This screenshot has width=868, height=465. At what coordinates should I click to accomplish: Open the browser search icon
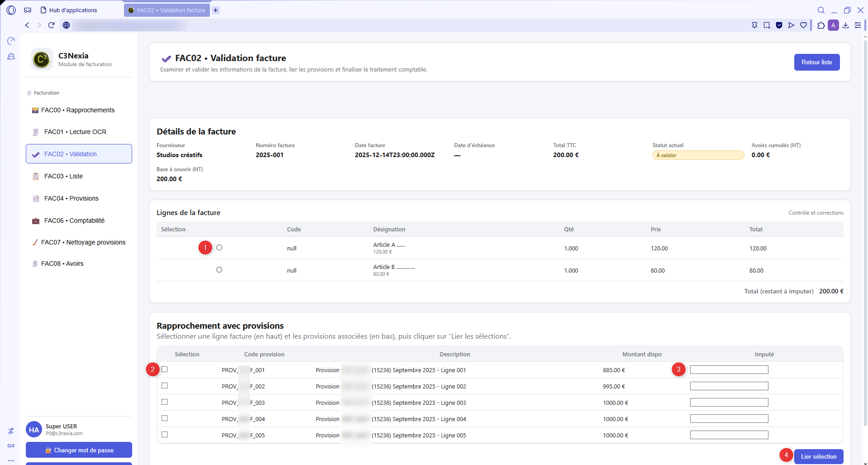820,10
